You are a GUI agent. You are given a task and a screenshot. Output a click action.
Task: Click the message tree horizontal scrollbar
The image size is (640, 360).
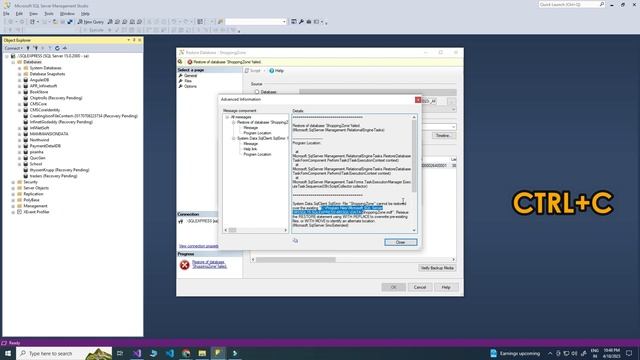256,230
